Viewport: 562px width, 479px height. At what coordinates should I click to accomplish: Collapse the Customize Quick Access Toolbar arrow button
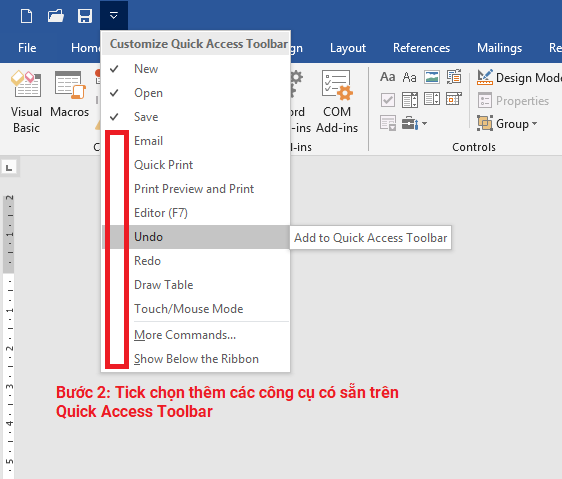coord(114,15)
